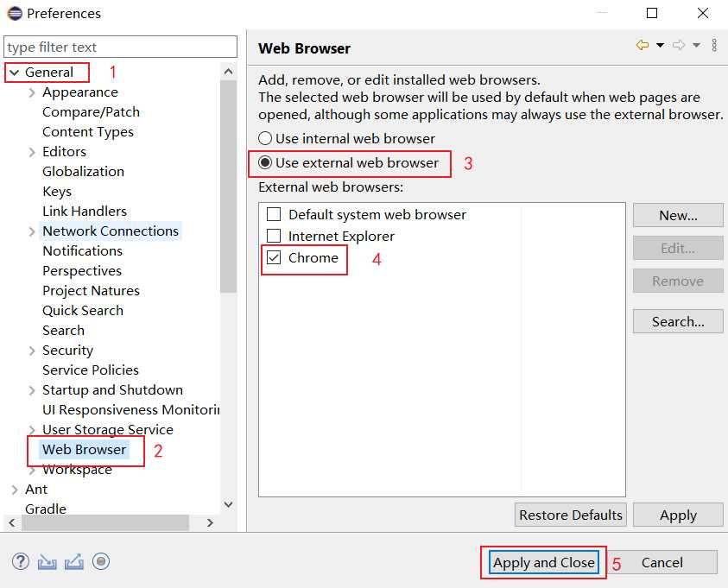
Task: Click Apply and Close button
Action: [544, 562]
